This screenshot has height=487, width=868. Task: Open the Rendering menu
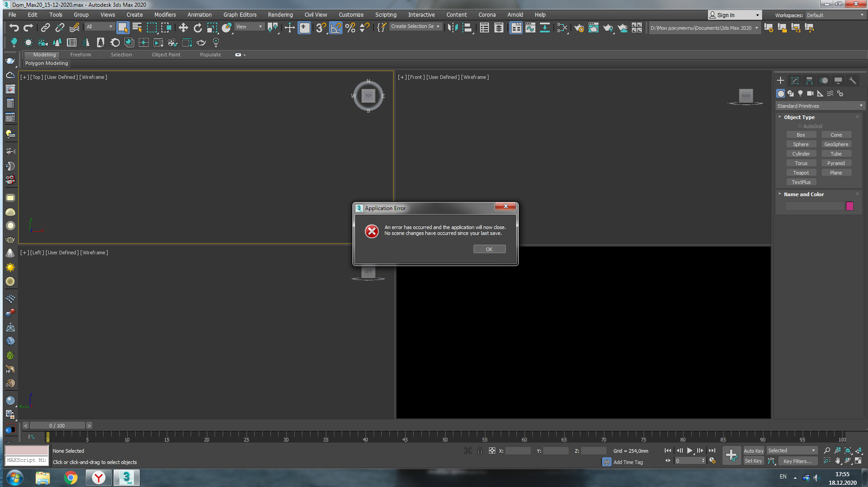[280, 14]
